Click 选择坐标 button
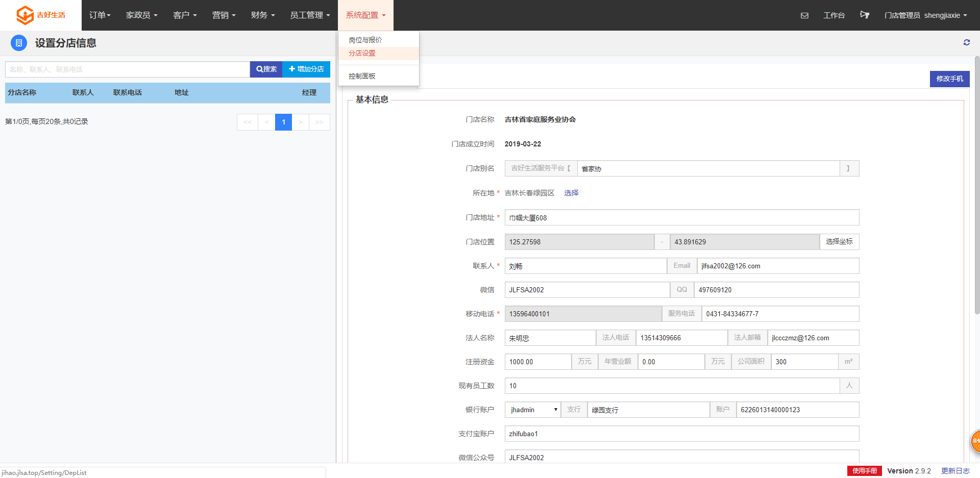The width and height of the screenshot is (980, 478). coord(839,242)
